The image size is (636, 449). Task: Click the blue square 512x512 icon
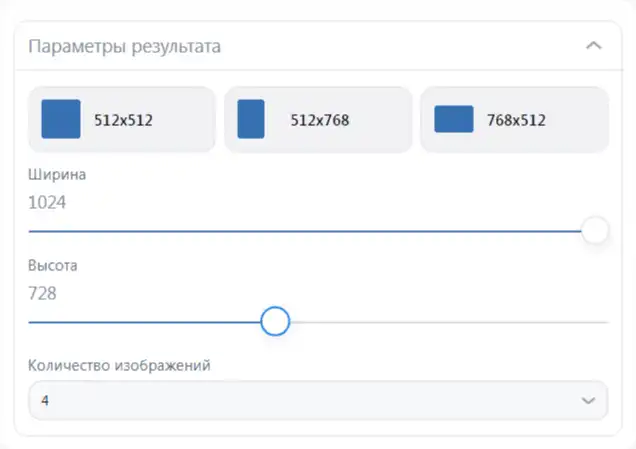(x=61, y=119)
